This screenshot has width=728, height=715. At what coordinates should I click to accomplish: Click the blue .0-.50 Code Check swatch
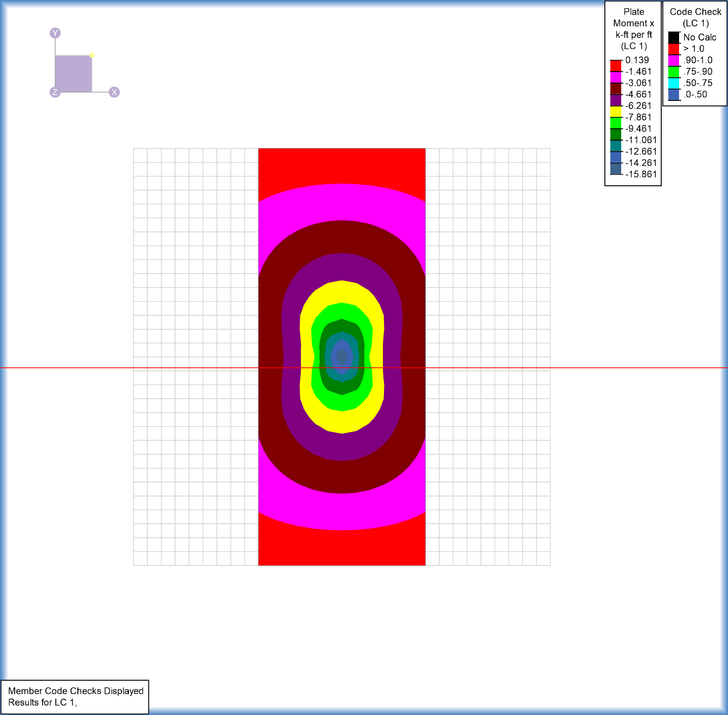coord(674,95)
